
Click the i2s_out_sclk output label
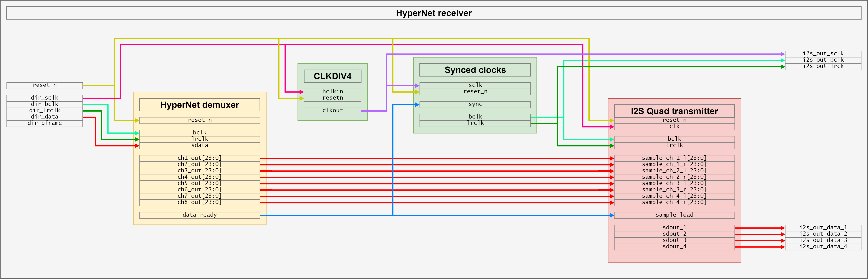pos(823,54)
